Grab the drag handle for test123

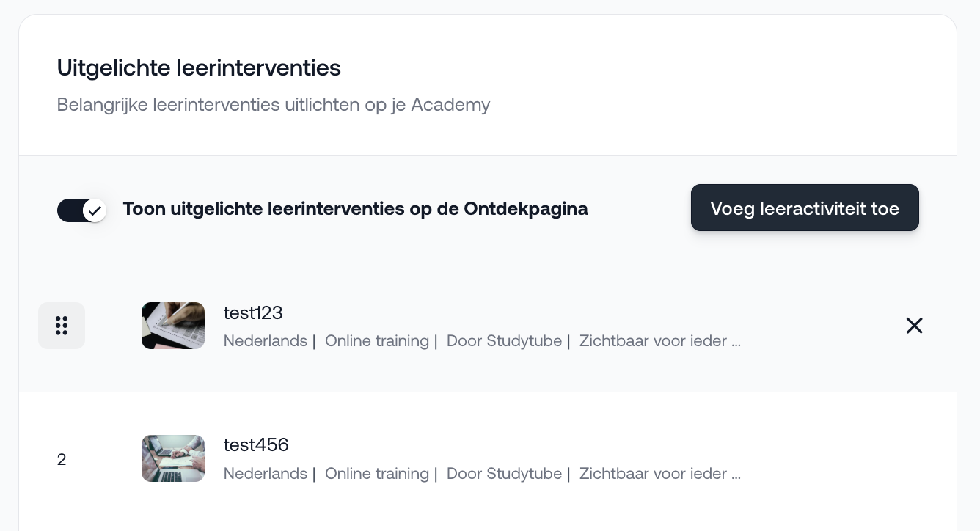(62, 326)
